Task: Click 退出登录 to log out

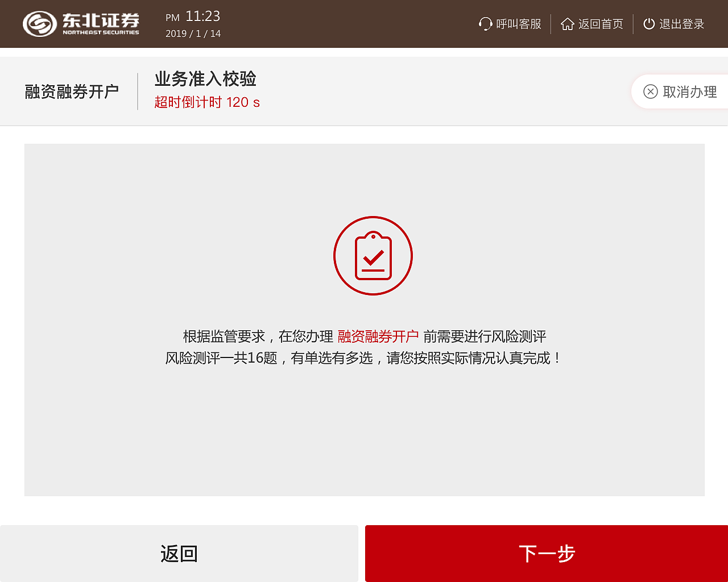Action: (x=681, y=24)
